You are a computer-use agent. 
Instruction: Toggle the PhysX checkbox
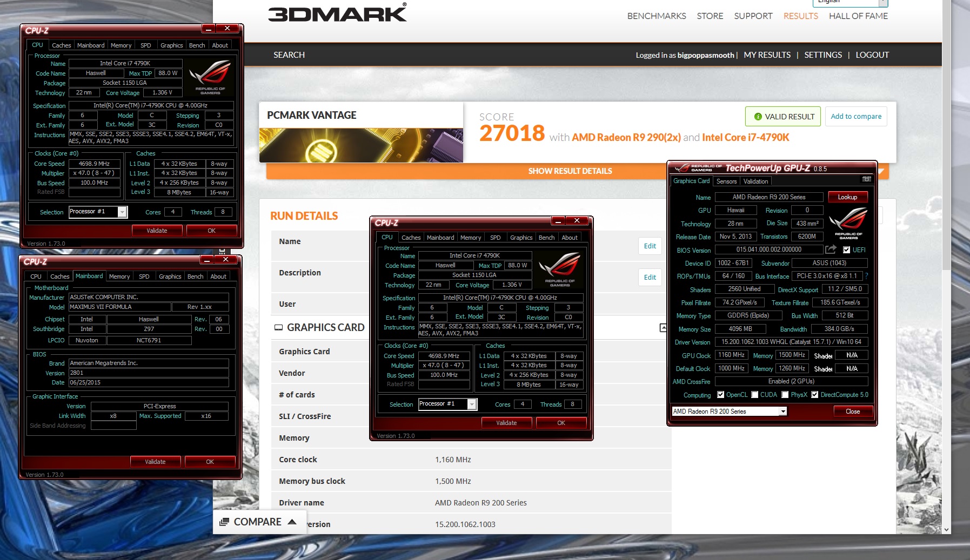(x=785, y=395)
